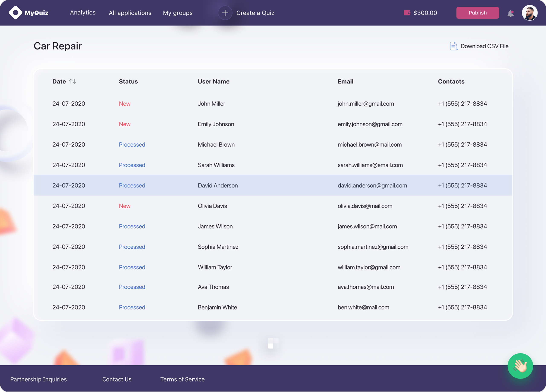Click John Miller's New status
This screenshot has height=392, width=546.
[125, 104]
